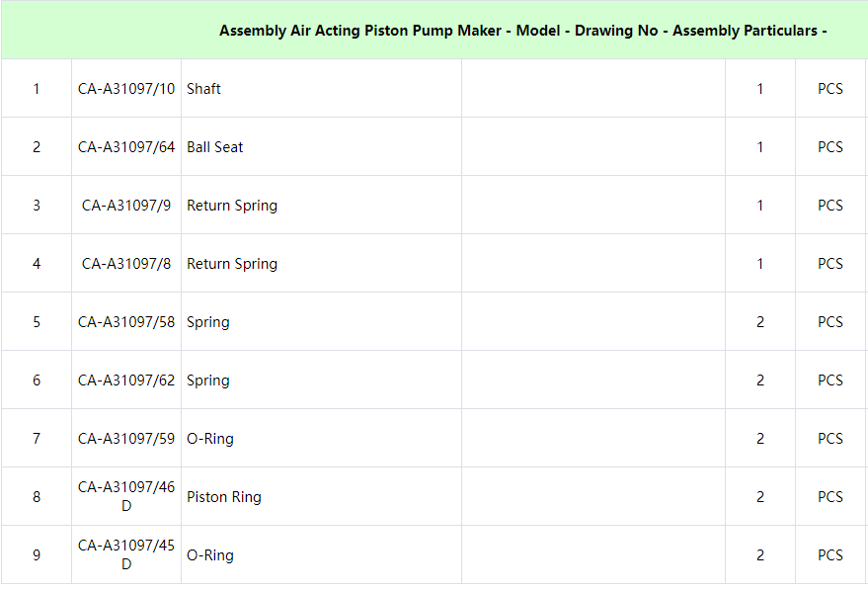This screenshot has width=868, height=592.
Task: Click part number CA-A31097/9
Action: [x=126, y=206]
